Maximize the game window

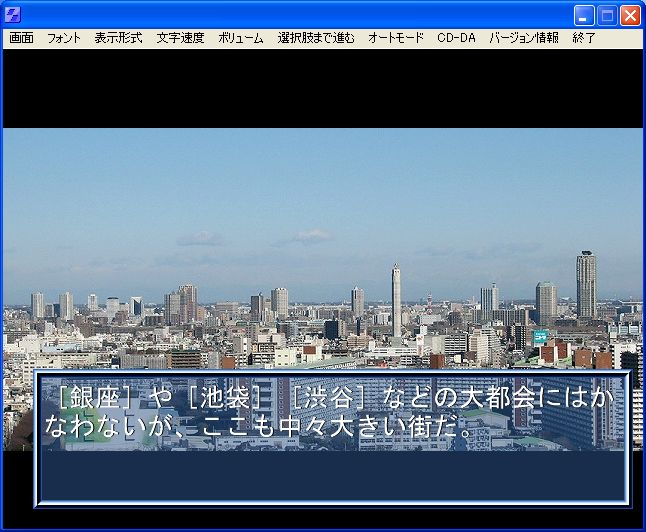coord(607,16)
